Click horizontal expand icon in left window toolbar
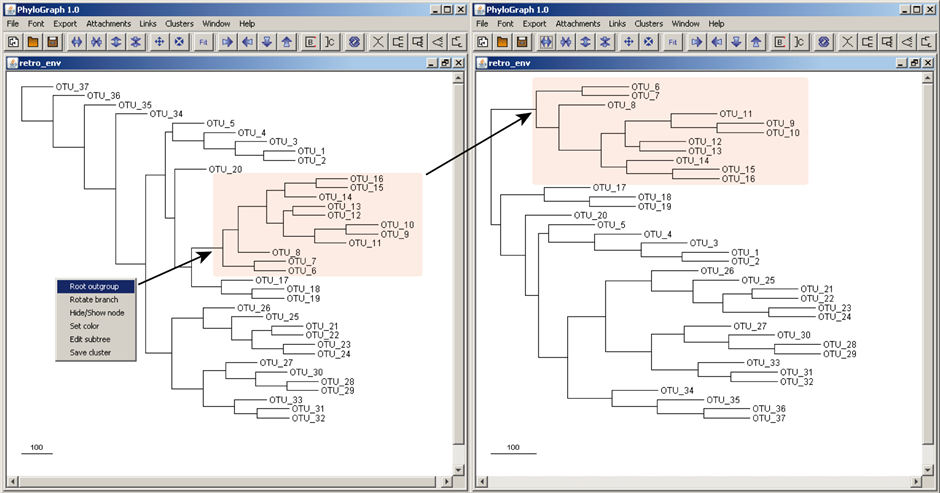Viewport: 940px width, 493px height. coord(76,42)
